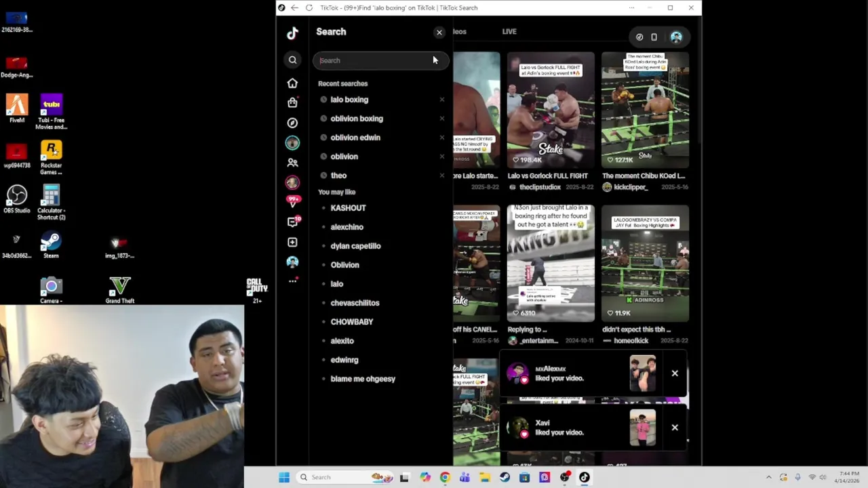
Task: Reload the TikTok page
Action: click(x=309, y=7)
